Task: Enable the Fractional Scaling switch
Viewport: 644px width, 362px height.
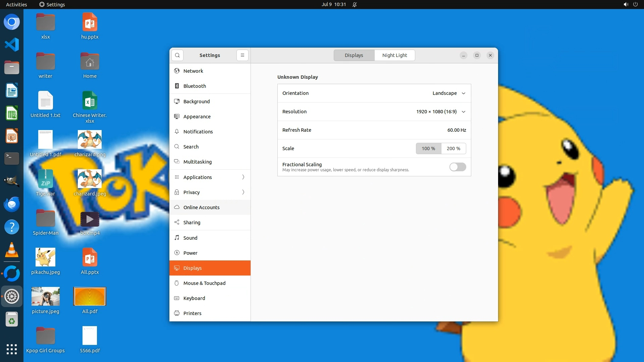Action: (x=458, y=167)
